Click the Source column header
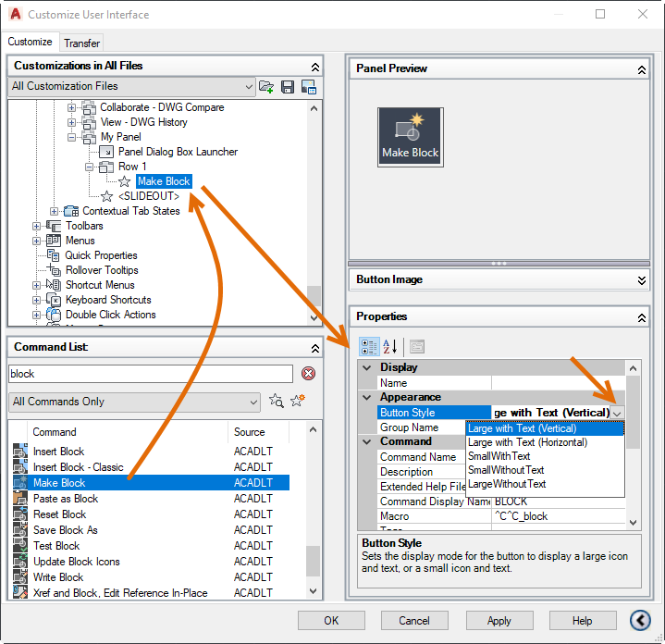 click(x=259, y=432)
